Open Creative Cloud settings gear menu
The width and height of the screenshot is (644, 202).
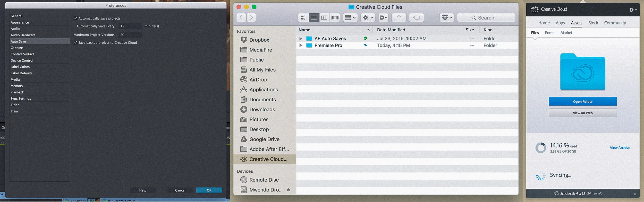633,10
